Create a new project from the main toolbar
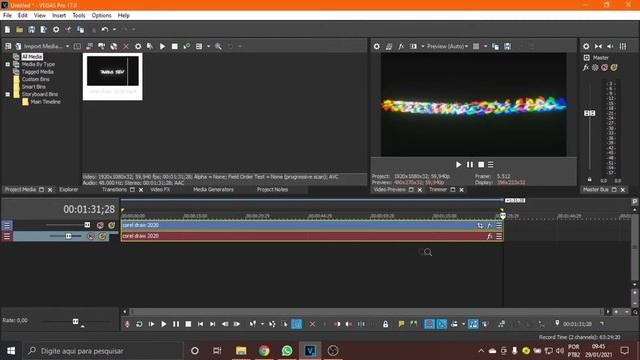 [7, 30]
